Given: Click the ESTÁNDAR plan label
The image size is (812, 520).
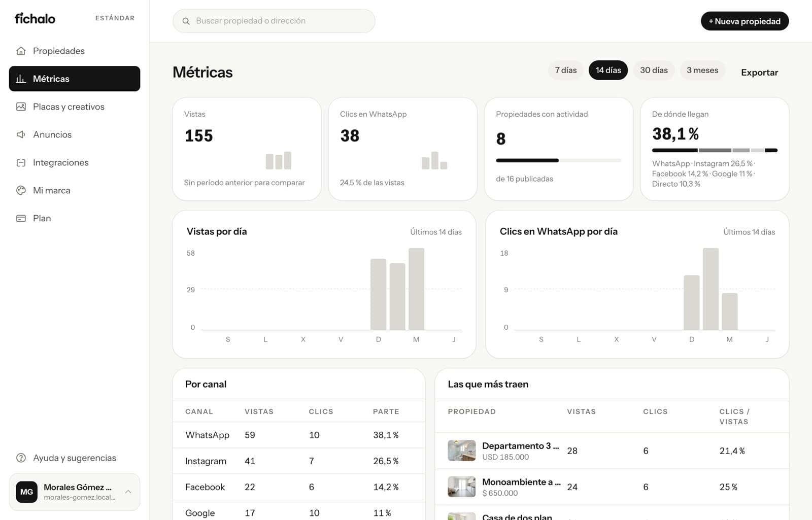Looking at the screenshot, I should (115, 18).
